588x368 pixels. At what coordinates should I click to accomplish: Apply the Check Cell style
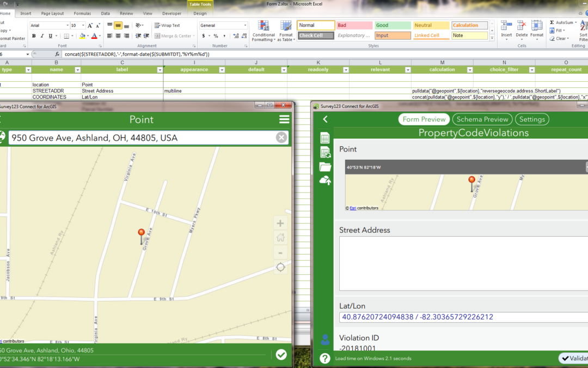click(316, 35)
